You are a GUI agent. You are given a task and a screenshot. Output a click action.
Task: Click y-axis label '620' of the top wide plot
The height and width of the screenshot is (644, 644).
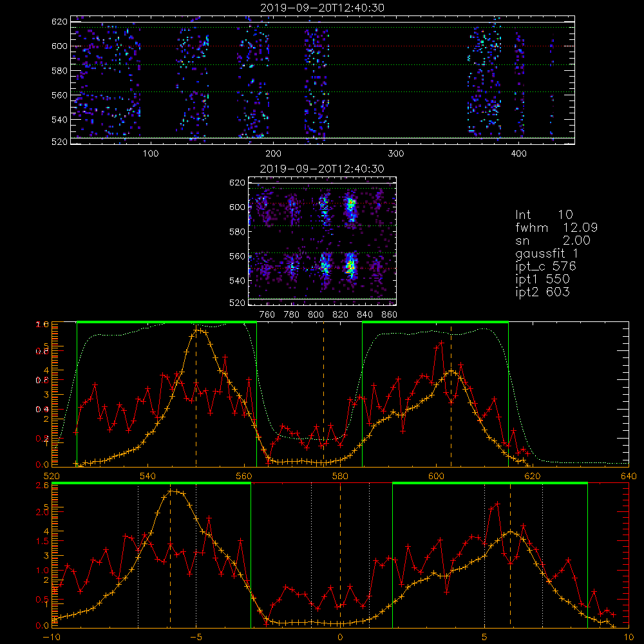pos(59,22)
